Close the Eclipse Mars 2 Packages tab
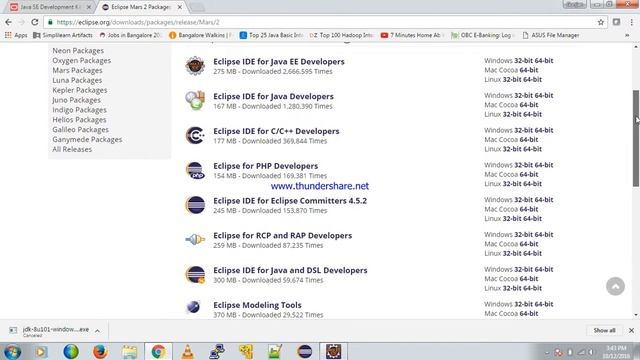Viewport: 640px width, 360px height. click(180, 7)
